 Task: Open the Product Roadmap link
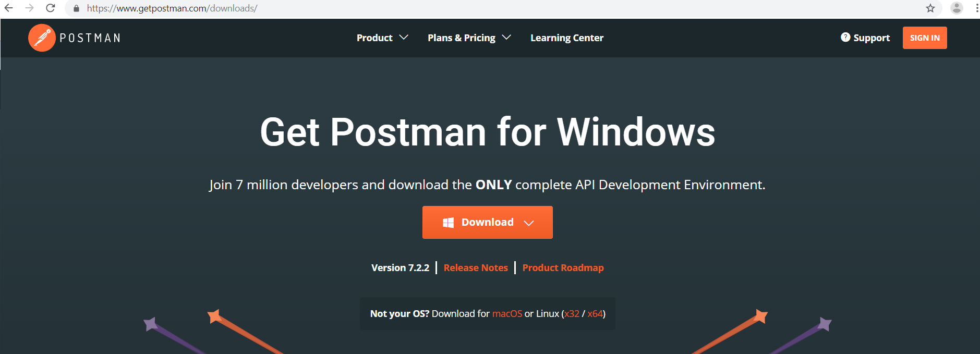pos(563,267)
